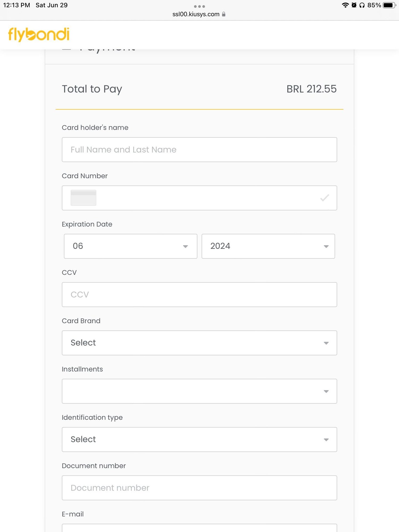This screenshot has height=532, width=399.
Task: Tap the ssl00.kiusys.com address bar
Action: point(196,14)
